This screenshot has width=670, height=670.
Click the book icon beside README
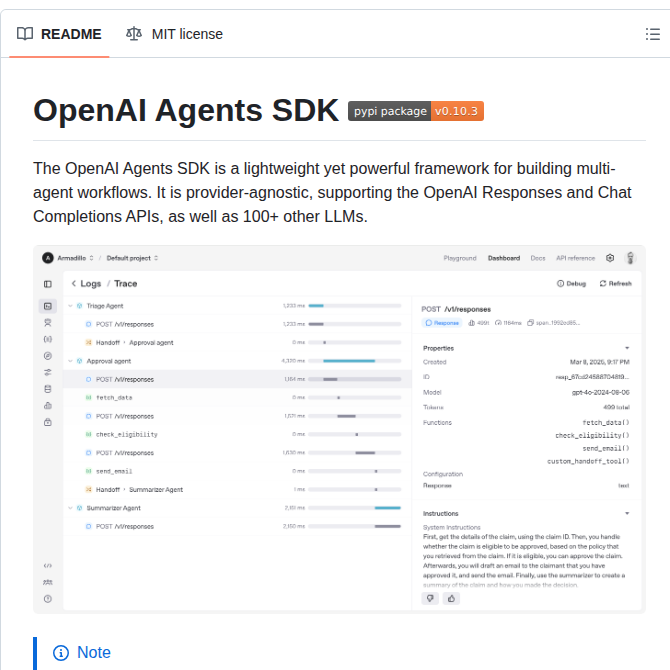coord(25,34)
